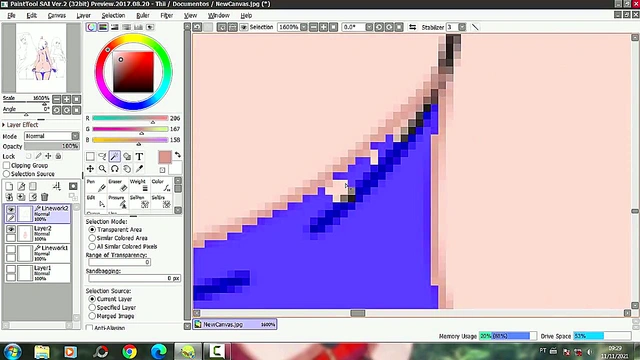This screenshot has height=360, width=640.
Task: Pick the Weight linework tool
Action: click(x=140, y=185)
